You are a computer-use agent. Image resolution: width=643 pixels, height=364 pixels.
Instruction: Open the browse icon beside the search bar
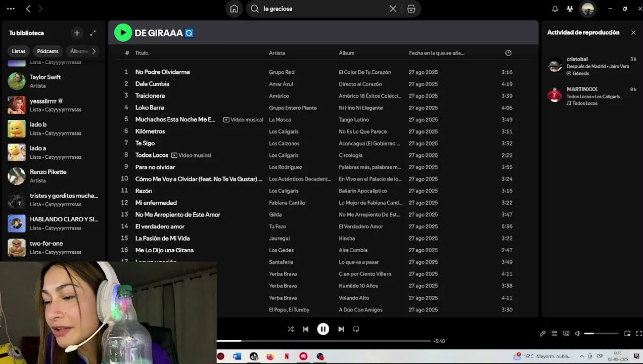pyautogui.click(x=411, y=9)
